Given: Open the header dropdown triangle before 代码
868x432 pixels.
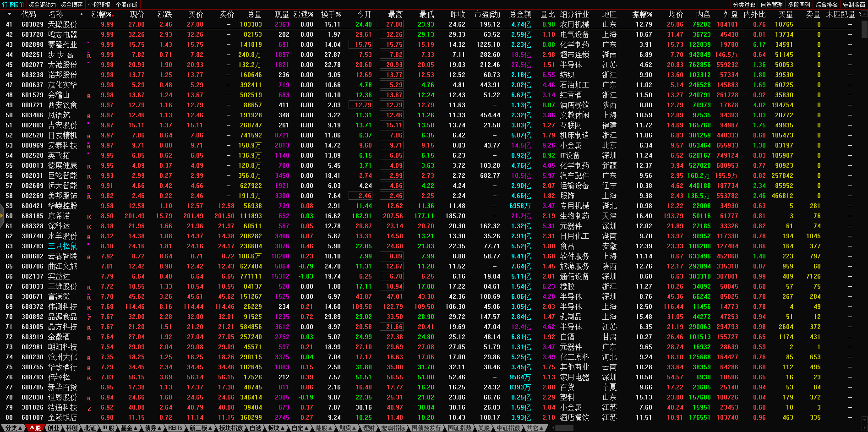Looking at the screenshot, I should (10, 14).
